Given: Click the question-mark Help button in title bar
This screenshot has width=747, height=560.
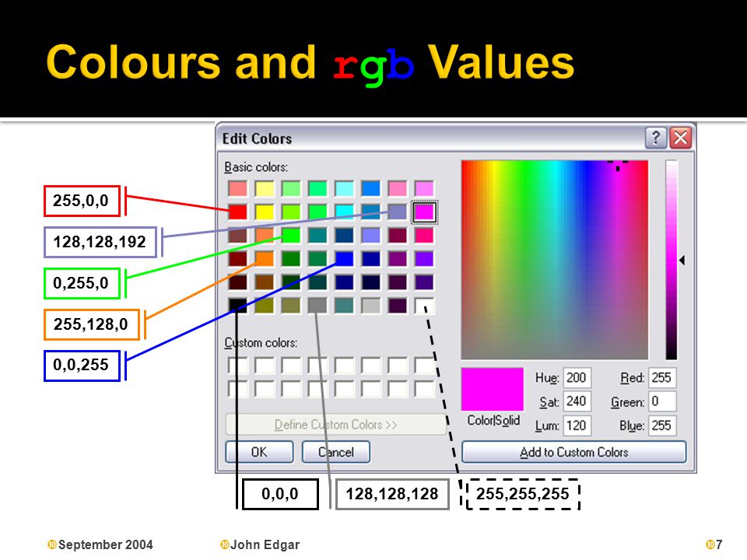Looking at the screenshot, I should click(x=655, y=138).
